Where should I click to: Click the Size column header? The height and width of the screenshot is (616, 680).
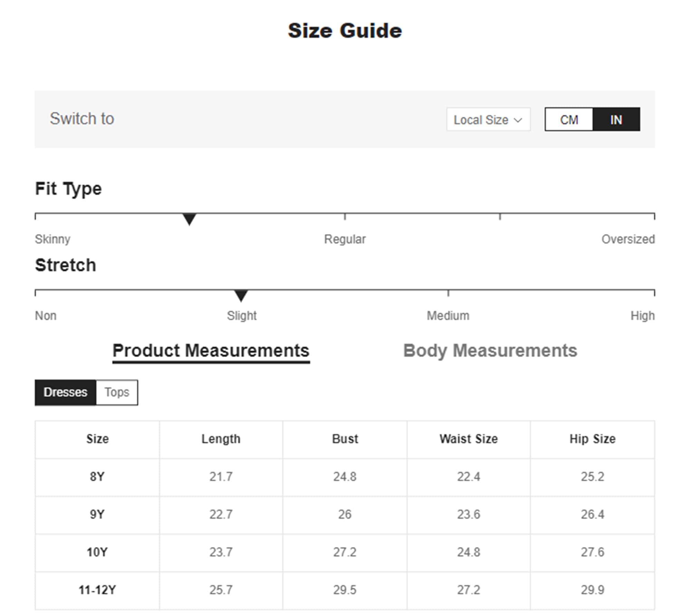[97, 439]
